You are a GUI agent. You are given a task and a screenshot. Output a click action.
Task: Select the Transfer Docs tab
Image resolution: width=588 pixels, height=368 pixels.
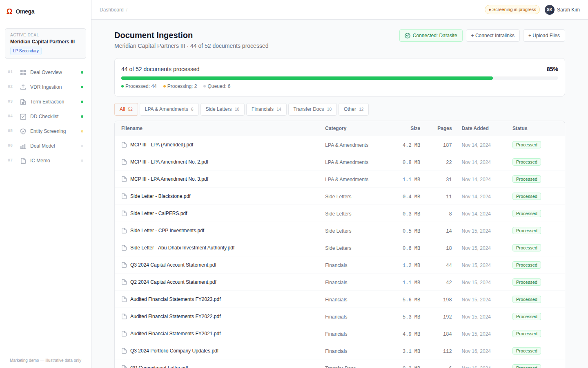click(x=312, y=109)
